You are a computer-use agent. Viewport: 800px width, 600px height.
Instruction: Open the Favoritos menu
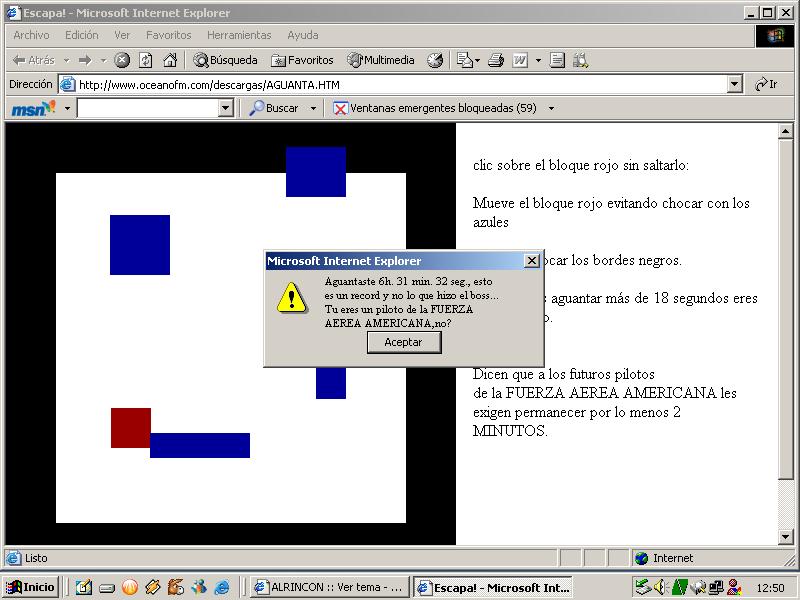[x=168, y=35]
